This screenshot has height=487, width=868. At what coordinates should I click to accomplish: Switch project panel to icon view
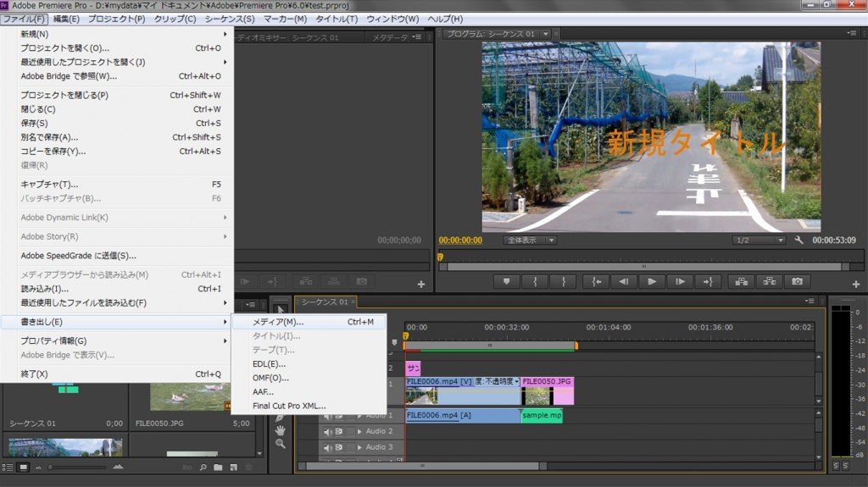click(23, 468)
